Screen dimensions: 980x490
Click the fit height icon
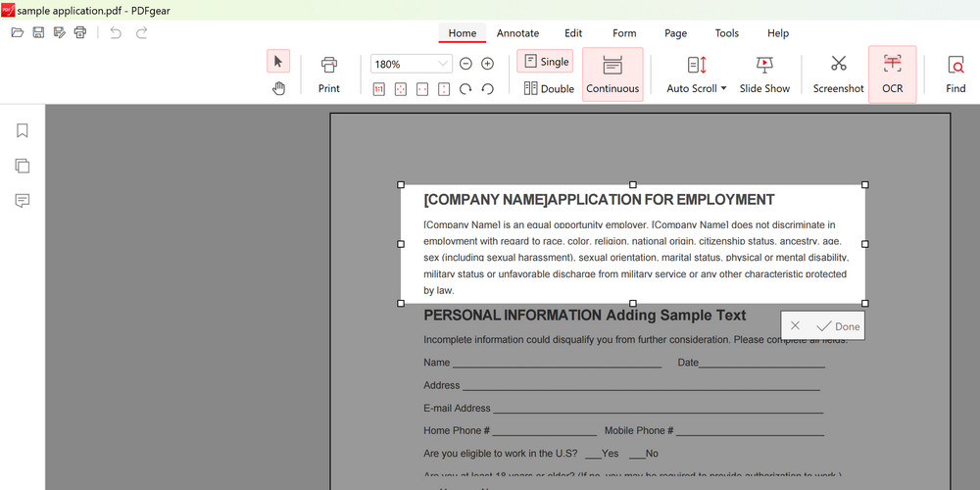click(x=444, y=89)
